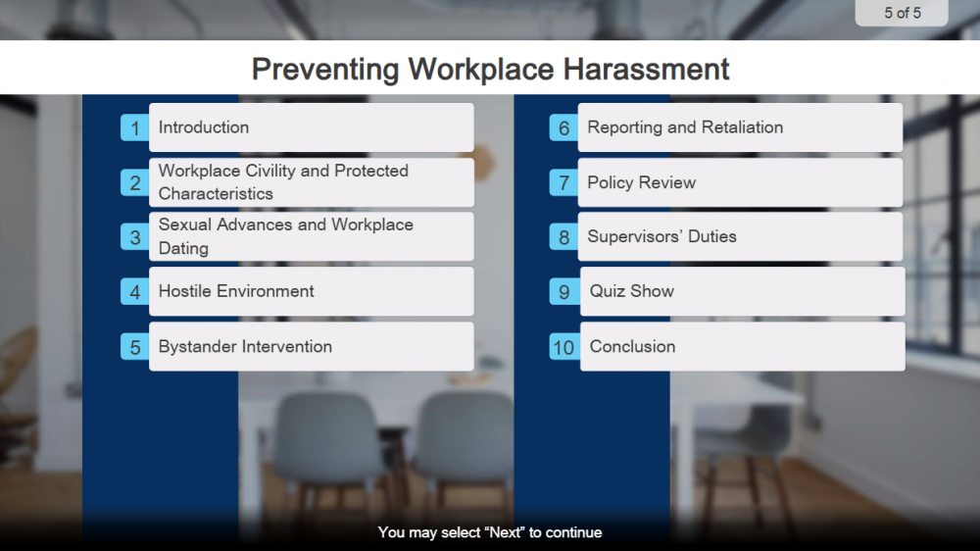Click the number 6 badge
Screen dimensions: 980x551
coord(563,127)
